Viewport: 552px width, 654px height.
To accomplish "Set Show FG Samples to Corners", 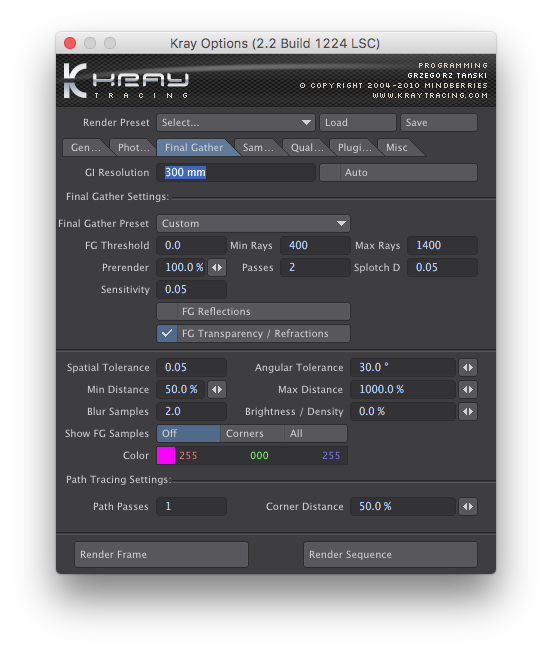I will 252,434.
